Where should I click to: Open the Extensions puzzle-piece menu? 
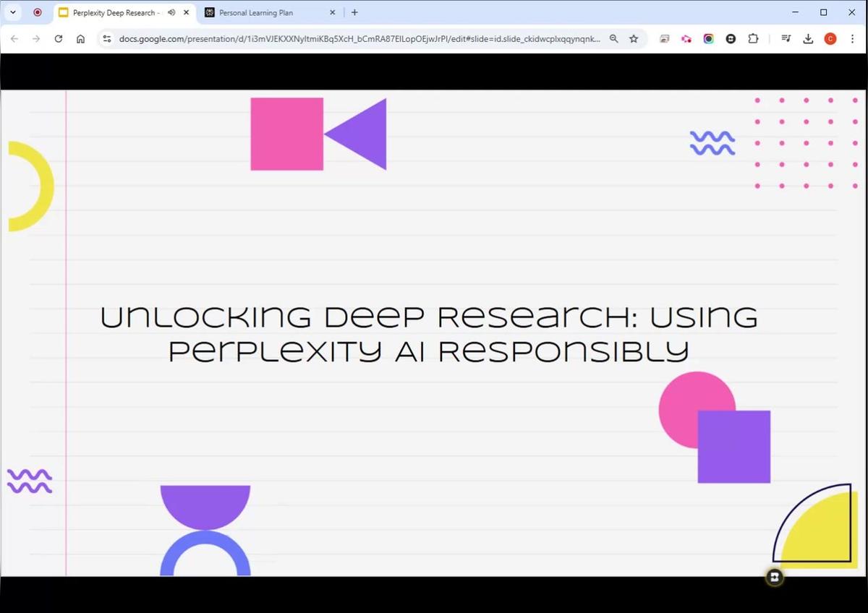(x=753, y=39)
